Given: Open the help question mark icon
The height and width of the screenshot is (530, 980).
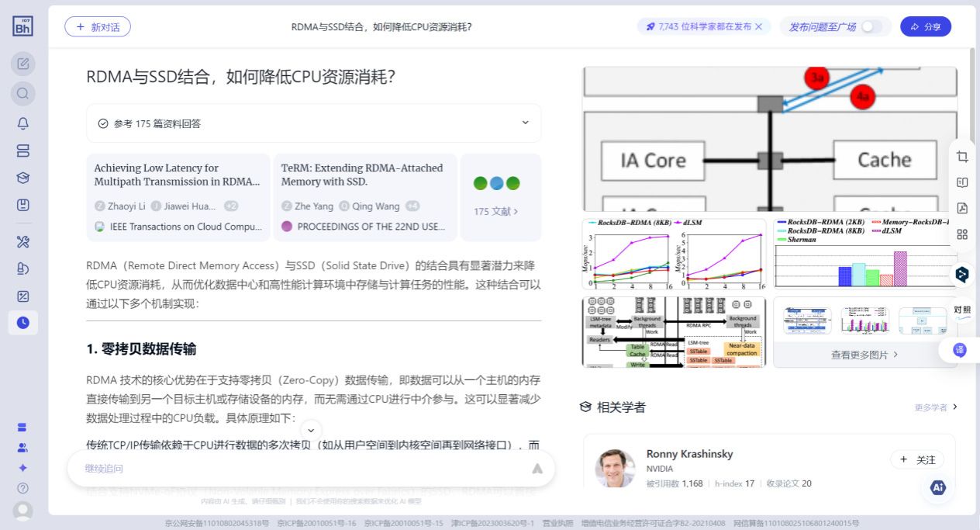Looking at the screenshot, I should [x=23, y=488].
